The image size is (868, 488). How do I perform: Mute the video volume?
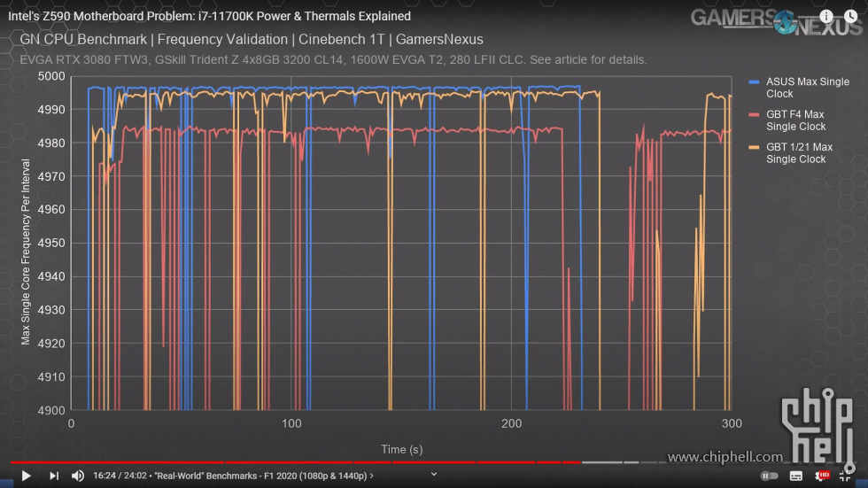[78, 476]
